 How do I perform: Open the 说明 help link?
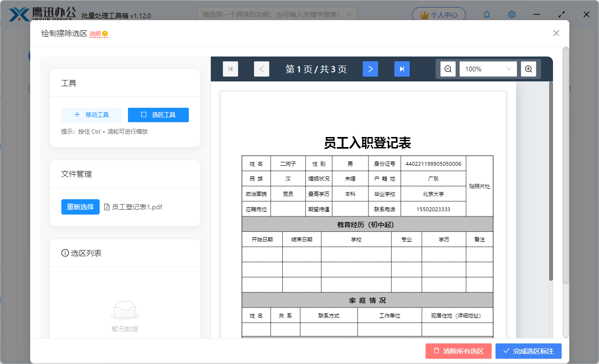[94, 34]
